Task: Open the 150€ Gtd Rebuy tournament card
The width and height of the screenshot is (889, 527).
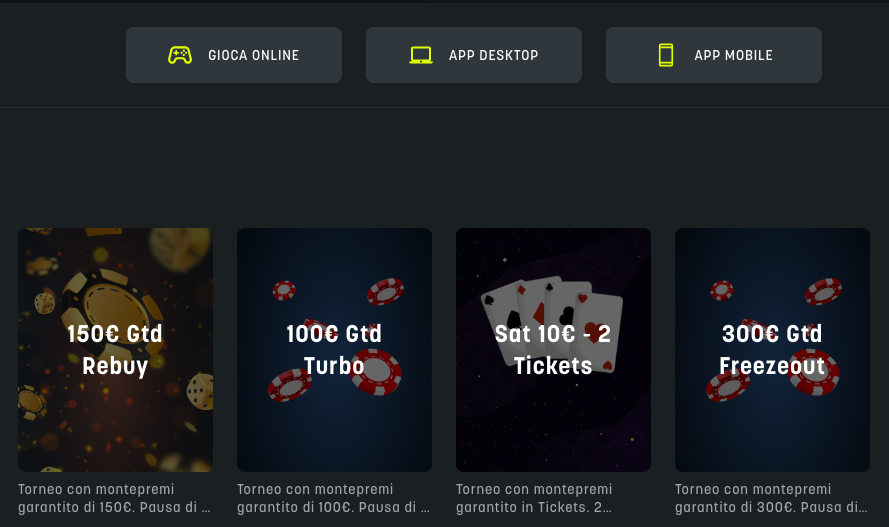Action: tap(115, 350)
